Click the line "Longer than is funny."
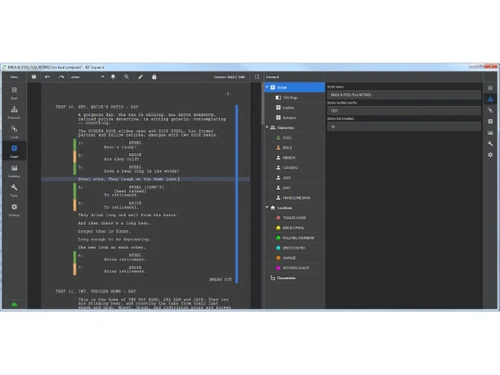Screen dimensions: 500x375 click(x=104, y=231)
